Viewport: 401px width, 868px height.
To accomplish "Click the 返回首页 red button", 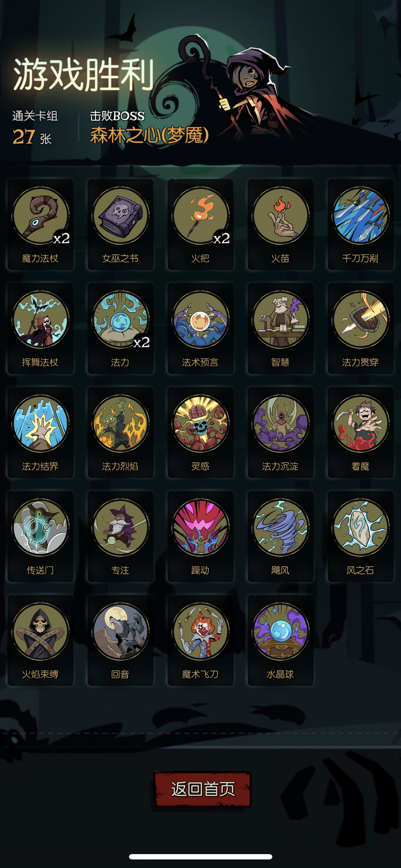I will 203,789.
